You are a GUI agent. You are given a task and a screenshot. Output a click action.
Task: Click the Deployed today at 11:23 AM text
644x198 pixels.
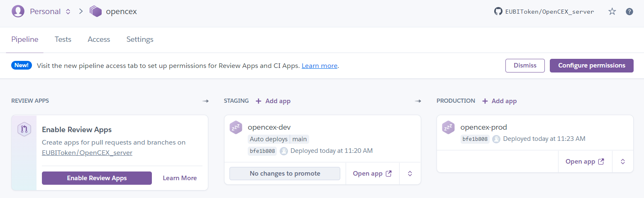(544, 139)
